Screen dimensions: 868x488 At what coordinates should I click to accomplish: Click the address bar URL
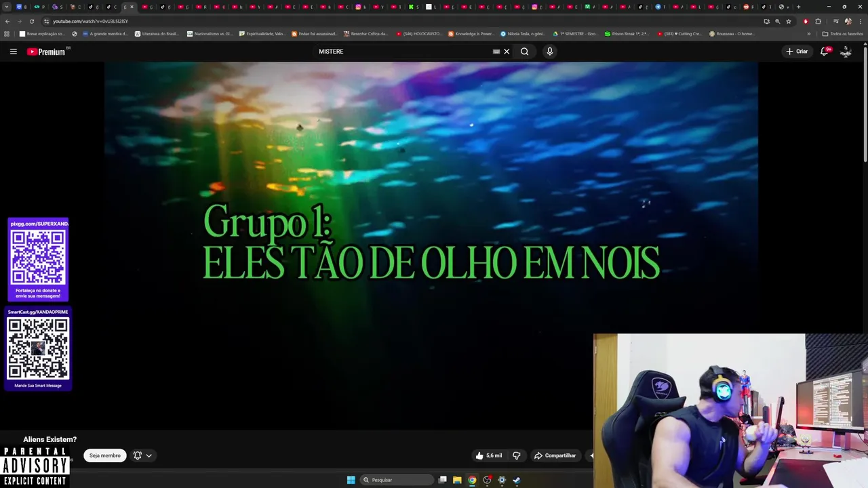pos(90,21)
